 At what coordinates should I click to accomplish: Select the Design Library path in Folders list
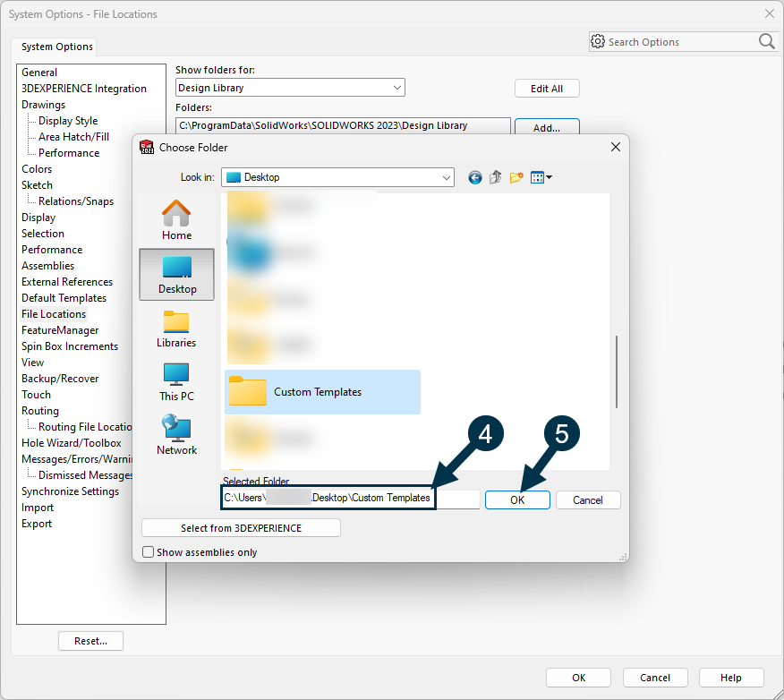point(323,125)
